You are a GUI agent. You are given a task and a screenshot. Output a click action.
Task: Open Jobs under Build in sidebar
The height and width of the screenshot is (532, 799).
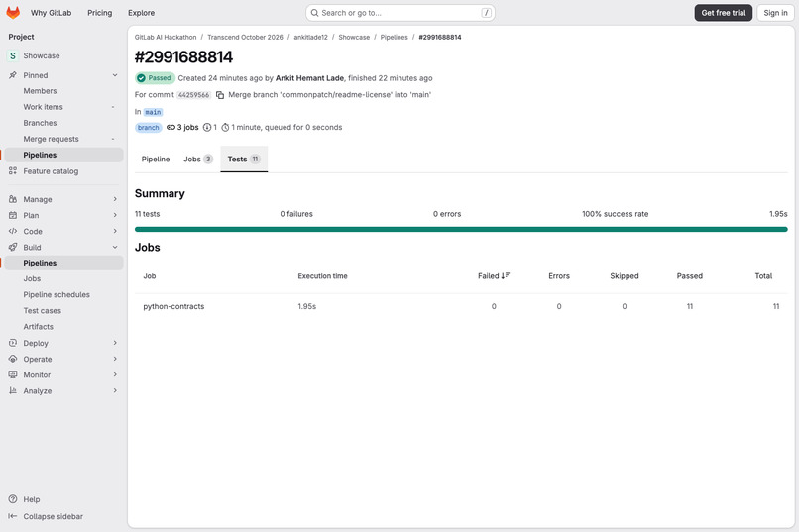63,279
